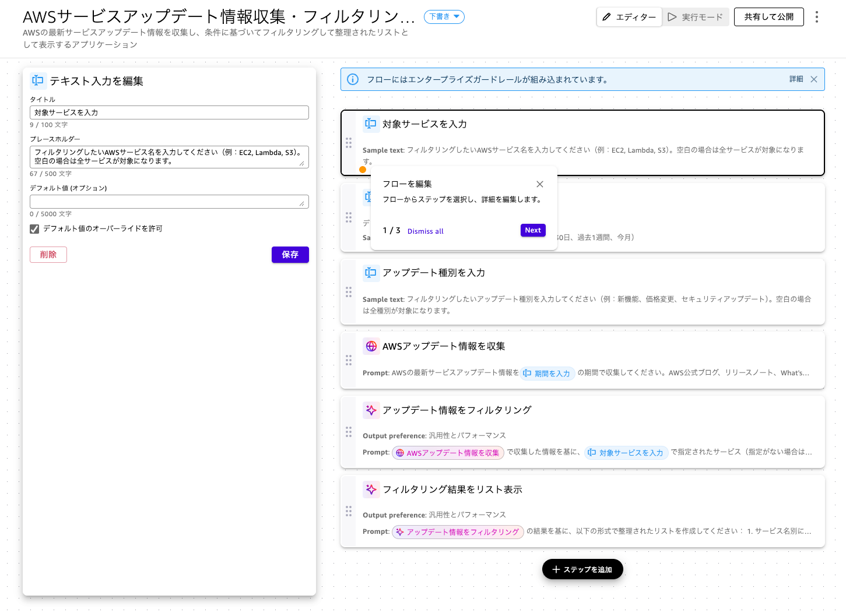Click the info icon in guardrail banner
The height and width of the screenshot is (616, 846).
tap(353, 79)
